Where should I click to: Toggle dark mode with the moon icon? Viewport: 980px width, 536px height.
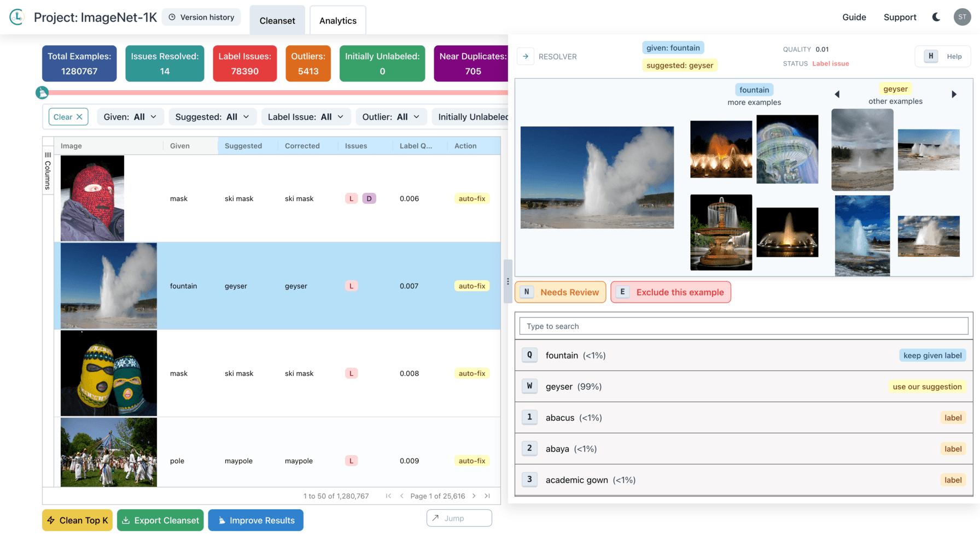click(936, 17)
